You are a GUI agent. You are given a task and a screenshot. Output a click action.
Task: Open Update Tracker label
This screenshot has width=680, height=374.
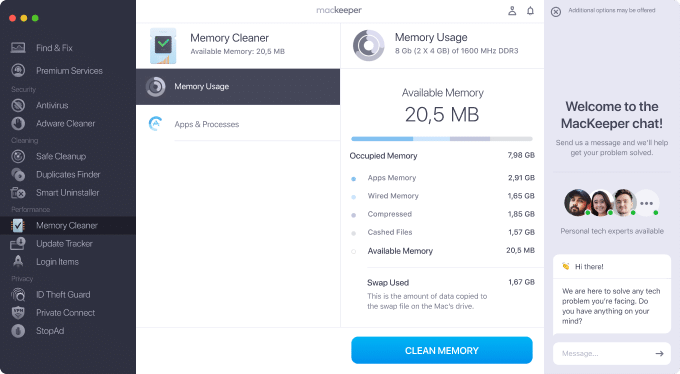point(64,244)
